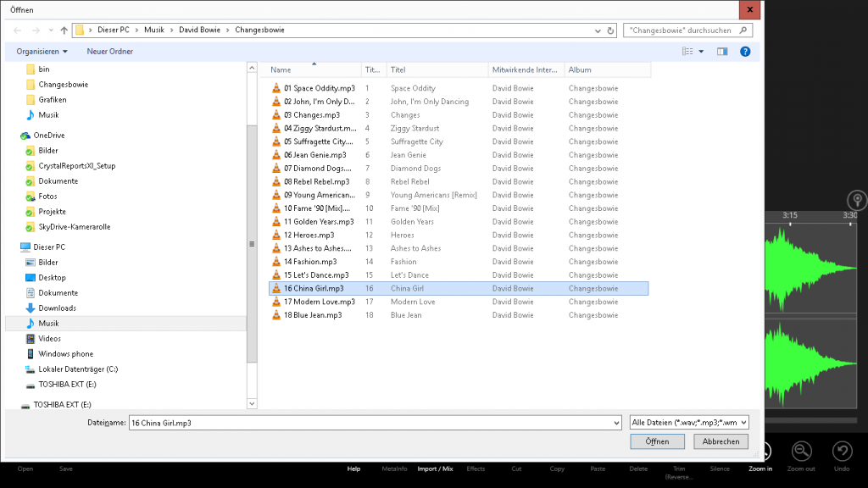
Task: Cancel the dialog with Abbrechen
Action: pyautogui.click(x=720, y=441)
